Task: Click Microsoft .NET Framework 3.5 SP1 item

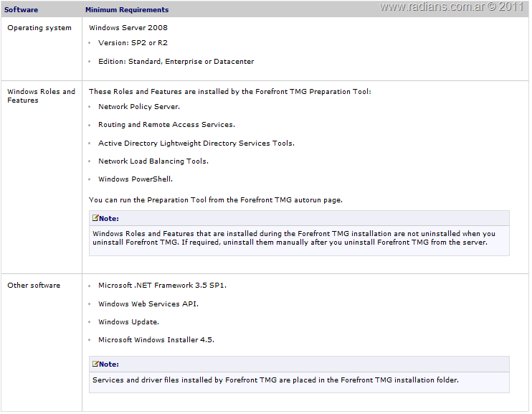Action: click(162, 285)
